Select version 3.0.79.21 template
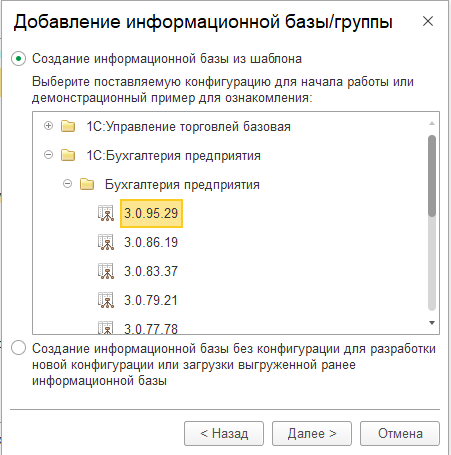 tap(151, 300)
